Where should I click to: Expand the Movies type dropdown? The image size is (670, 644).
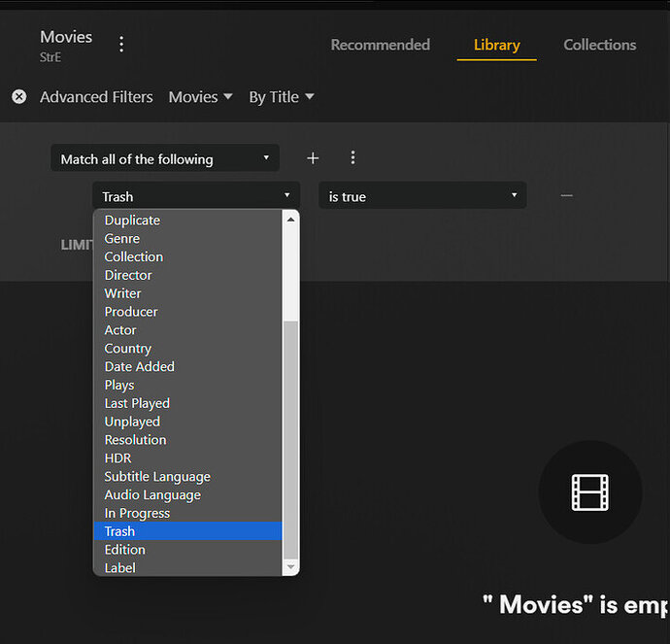coord(200,97)
